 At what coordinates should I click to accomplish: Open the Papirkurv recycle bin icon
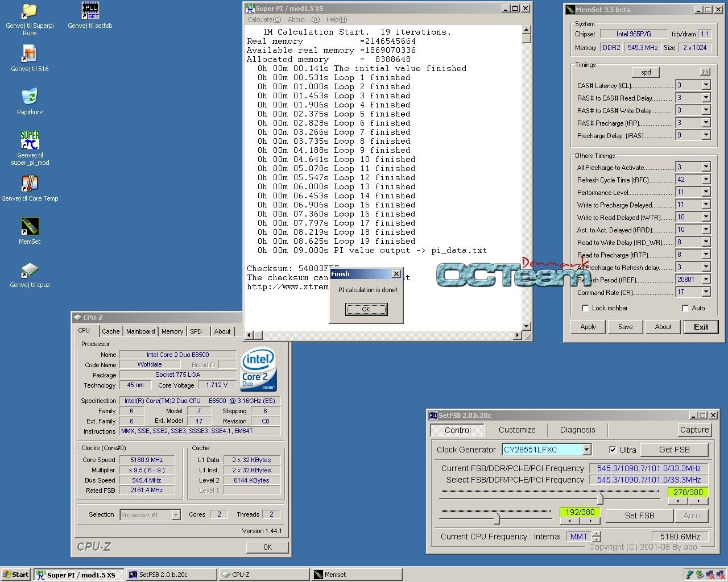point(30,97)
